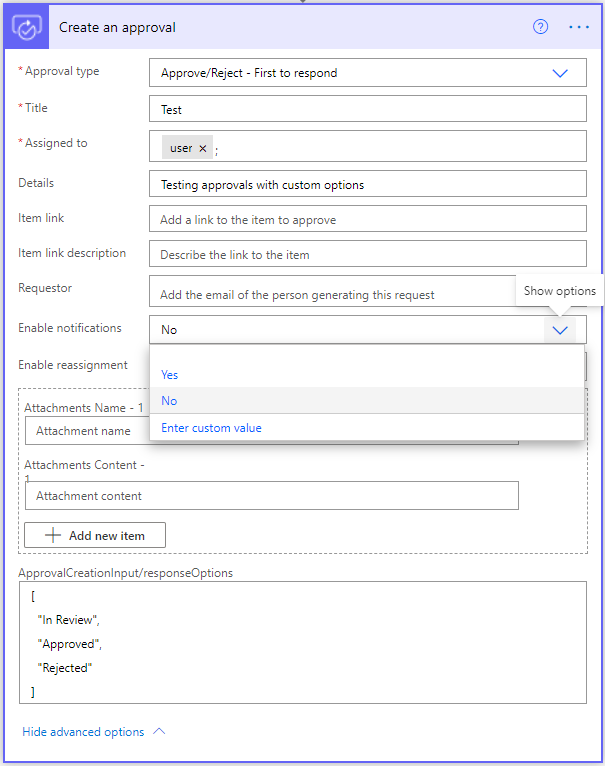605x766 pixels.
Task: Click the "In Review" response option text
Action: [x=68, y=620]
